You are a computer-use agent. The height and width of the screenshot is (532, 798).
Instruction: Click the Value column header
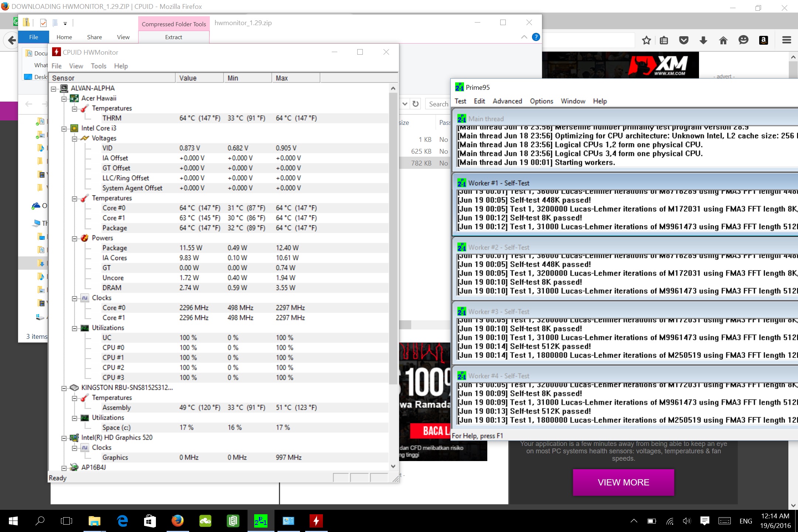point(199,78)
